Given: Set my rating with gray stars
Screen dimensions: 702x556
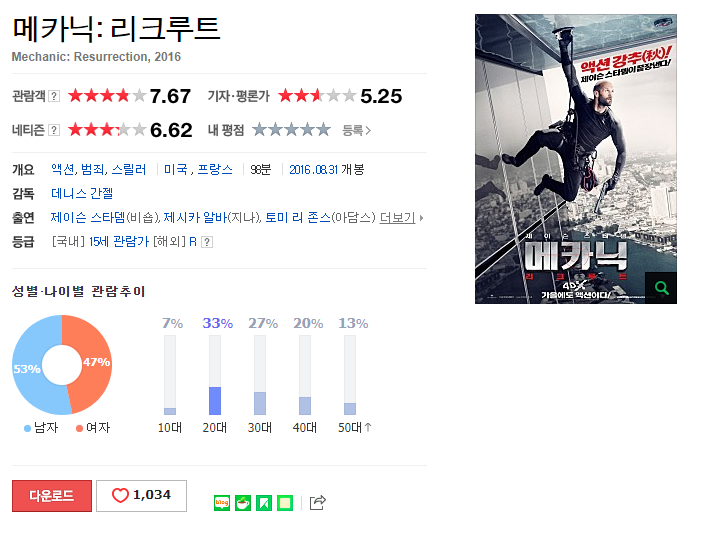Looking at the screenshot, I should [291, 130].
